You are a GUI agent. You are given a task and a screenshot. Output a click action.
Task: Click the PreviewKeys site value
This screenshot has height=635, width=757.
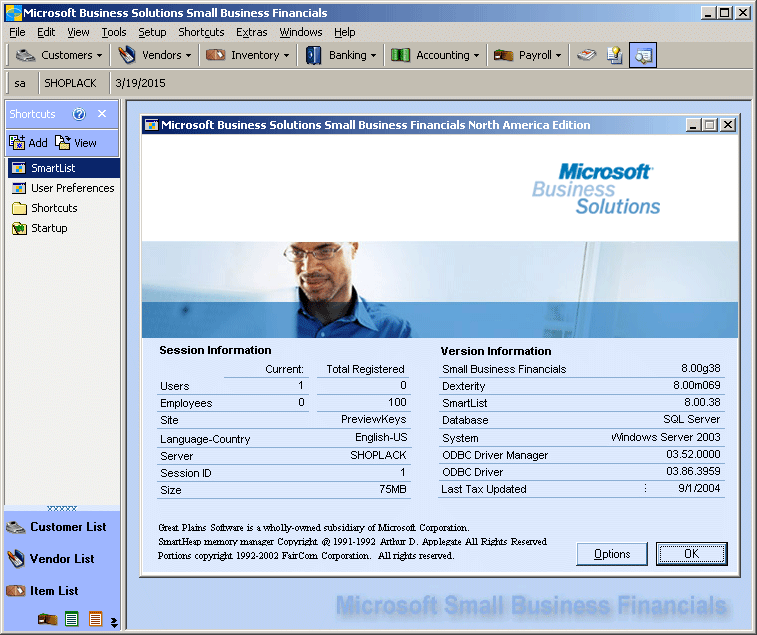[x=373, y=419]
